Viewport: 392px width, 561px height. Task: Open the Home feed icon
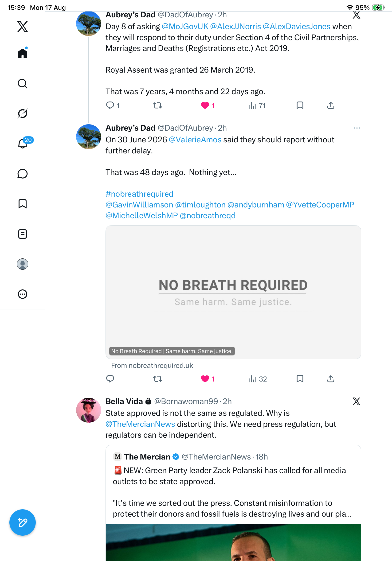click(x=23, y=53)
